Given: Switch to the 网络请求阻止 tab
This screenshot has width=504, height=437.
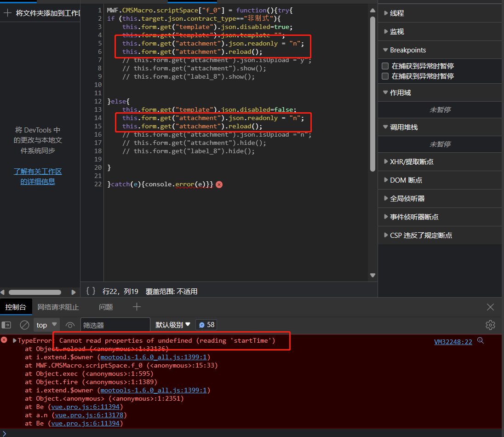Looking at the screenshot, I should pyautogui.click(x=58, y=307).
